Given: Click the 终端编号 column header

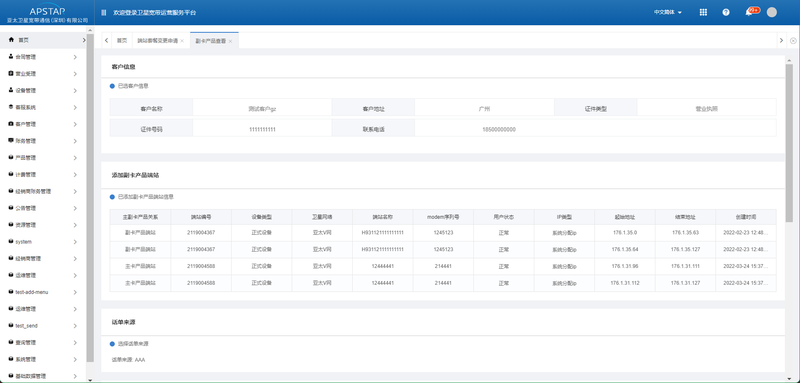Looking at the screenshot, I should coord(201,217).
